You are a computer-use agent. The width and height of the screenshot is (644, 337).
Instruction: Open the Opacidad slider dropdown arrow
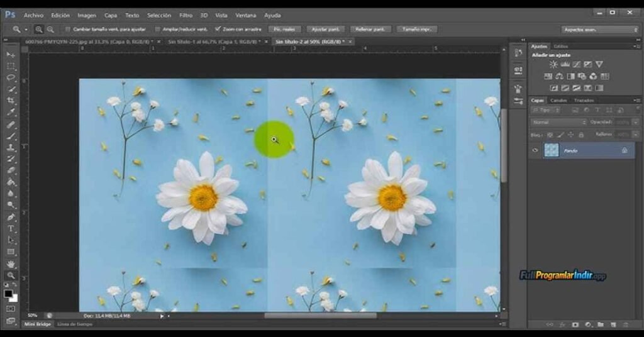(636, 123)
